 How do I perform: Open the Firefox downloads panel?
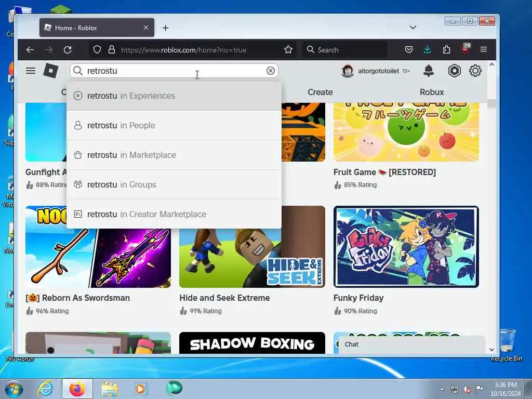tap(428, 50)
